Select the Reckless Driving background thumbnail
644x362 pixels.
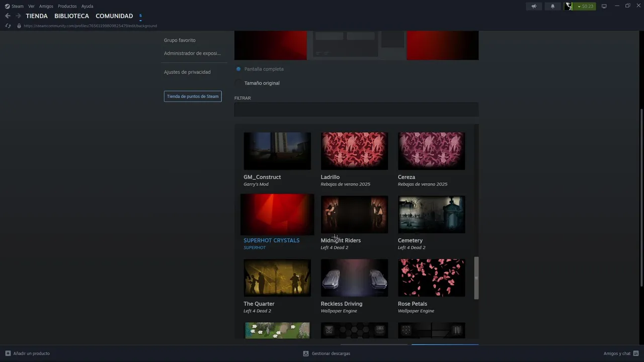click(354, 278)
